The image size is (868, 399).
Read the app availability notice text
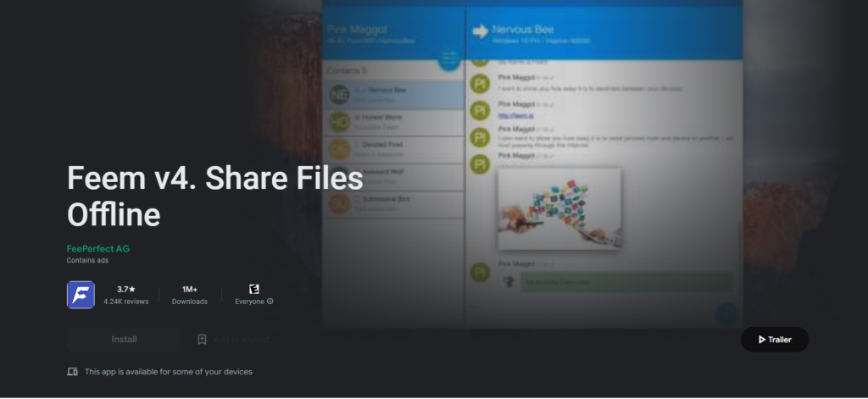pos(169,372)
